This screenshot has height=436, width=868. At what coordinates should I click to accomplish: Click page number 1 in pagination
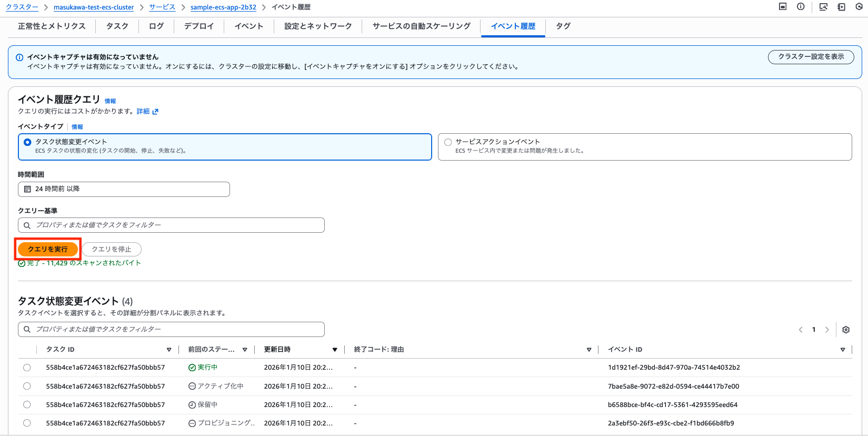coord(814,330)
